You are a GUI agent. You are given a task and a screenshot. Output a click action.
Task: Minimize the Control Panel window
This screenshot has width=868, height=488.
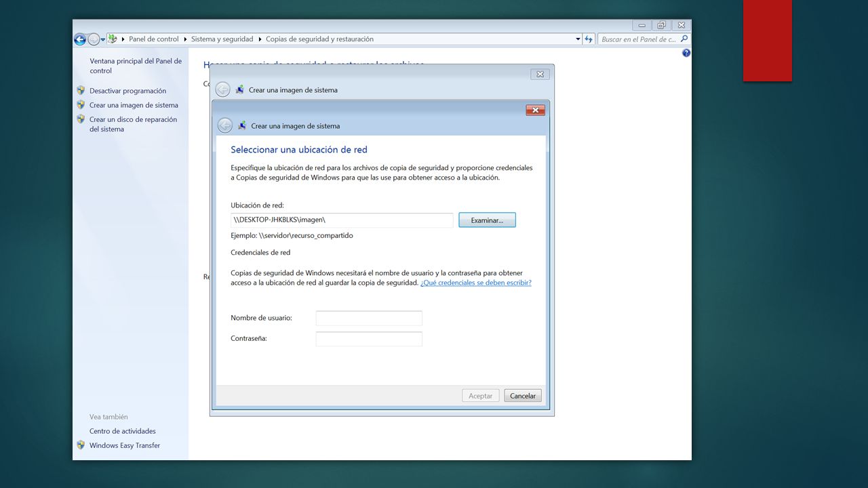[642, 25]
